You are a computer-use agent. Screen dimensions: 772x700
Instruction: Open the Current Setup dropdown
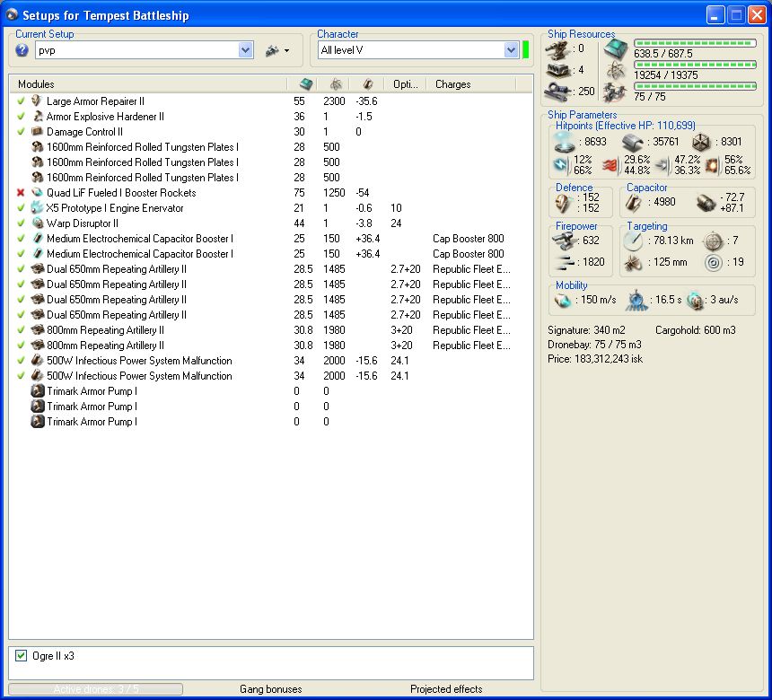[246, 51]
